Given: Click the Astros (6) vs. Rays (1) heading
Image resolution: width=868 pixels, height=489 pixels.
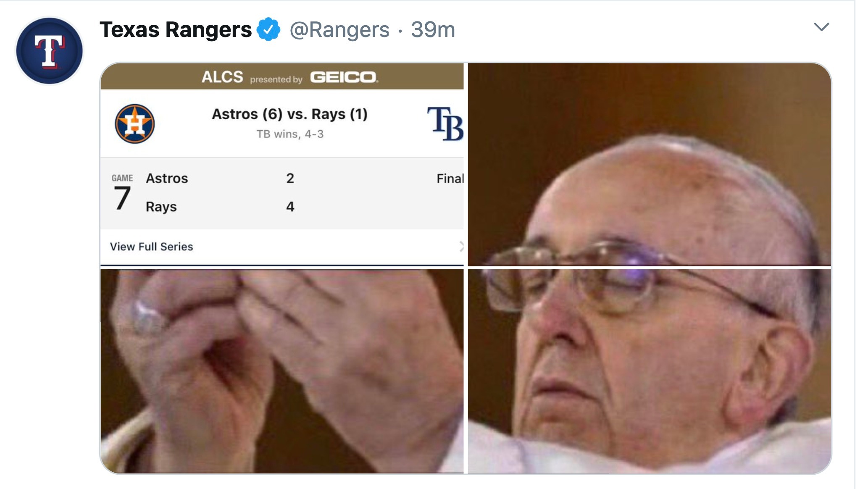Looking at the screenshot, I should tap(289, 114).
